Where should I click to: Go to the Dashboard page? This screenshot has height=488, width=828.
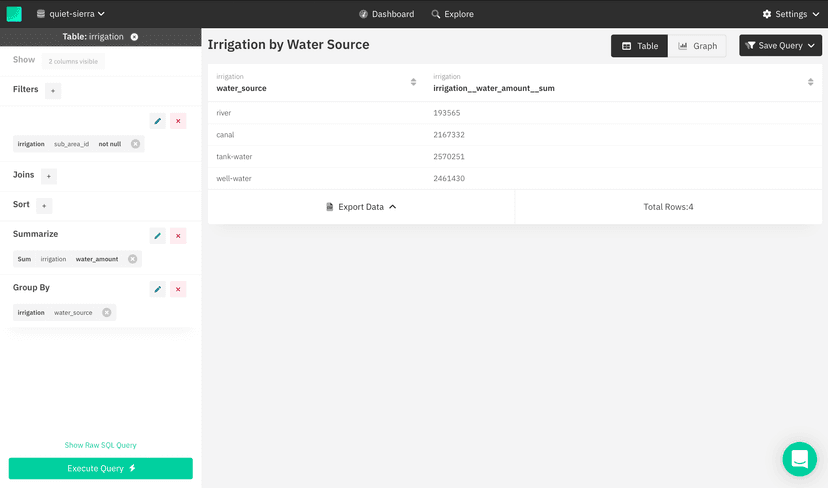pyautogui.click(x=387, y=14)
